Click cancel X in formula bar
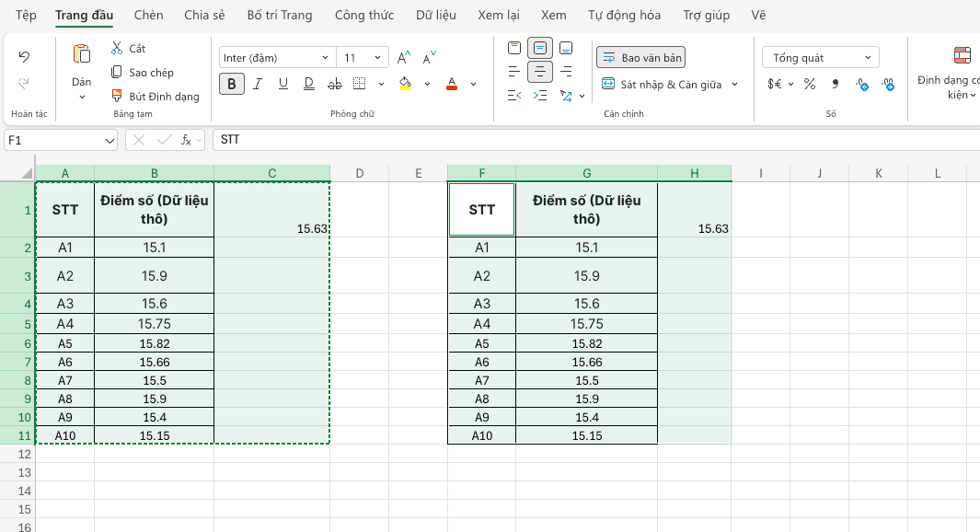 pos(139,140)
